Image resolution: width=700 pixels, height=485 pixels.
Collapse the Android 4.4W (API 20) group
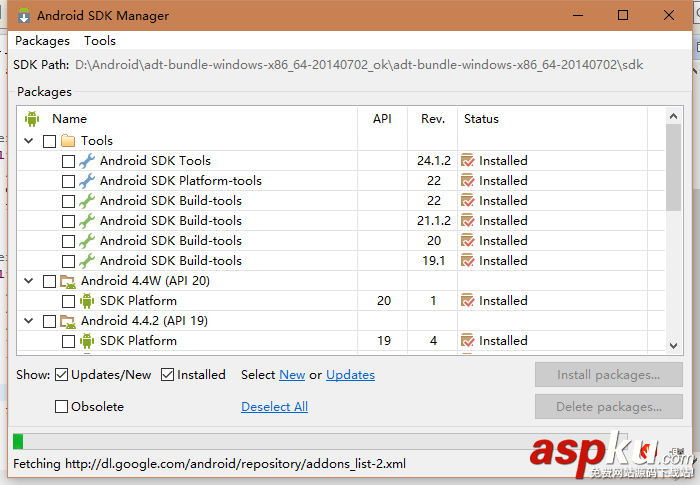[x=29, y=281]
